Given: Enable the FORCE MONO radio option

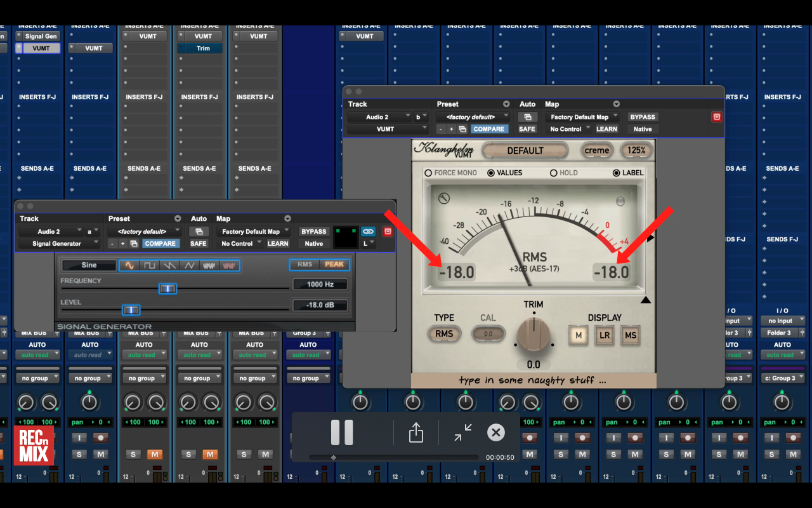Looking at the screenshot, I should click(428, 173).
